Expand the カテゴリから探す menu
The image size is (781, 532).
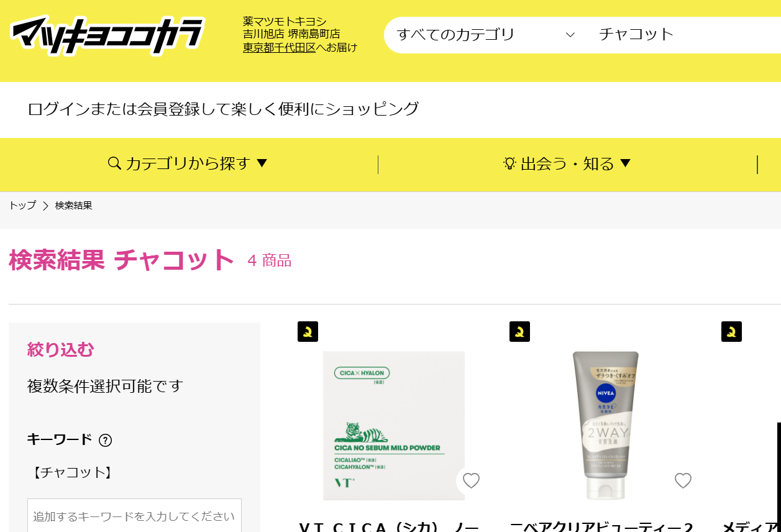(188, 163)
